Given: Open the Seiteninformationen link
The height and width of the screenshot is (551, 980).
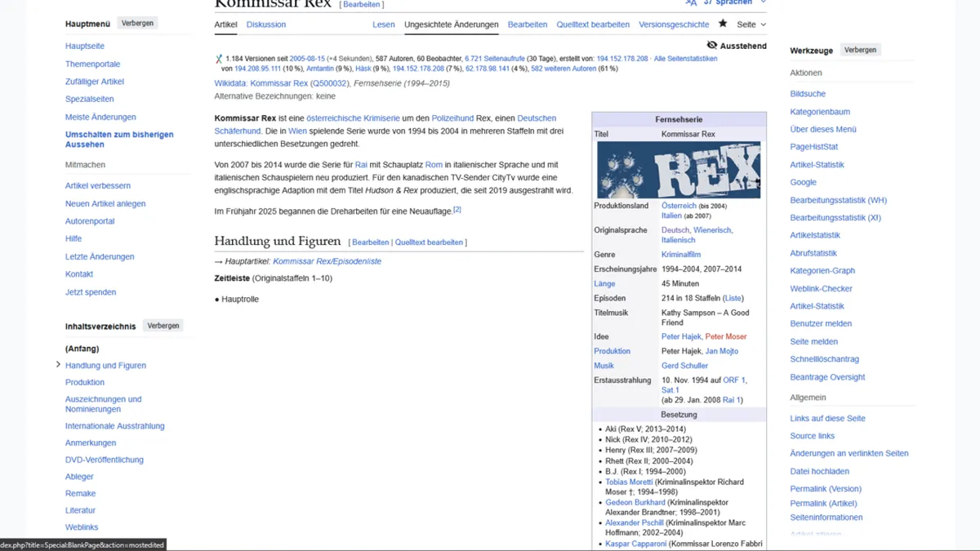Looking at the screenshot, I should click(x=826, y=518).
